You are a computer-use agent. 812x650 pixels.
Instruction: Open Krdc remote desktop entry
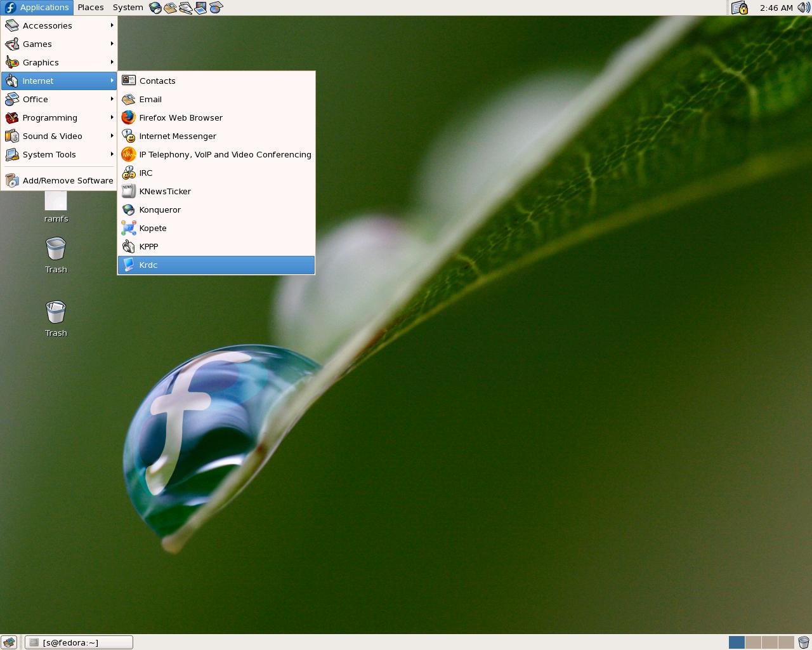tap(216, 265)
